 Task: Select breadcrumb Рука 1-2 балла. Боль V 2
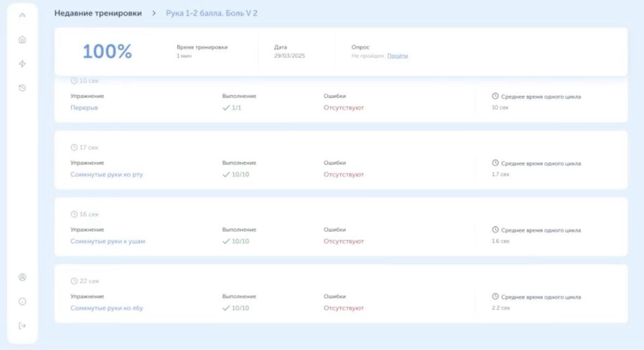point(211,13)
